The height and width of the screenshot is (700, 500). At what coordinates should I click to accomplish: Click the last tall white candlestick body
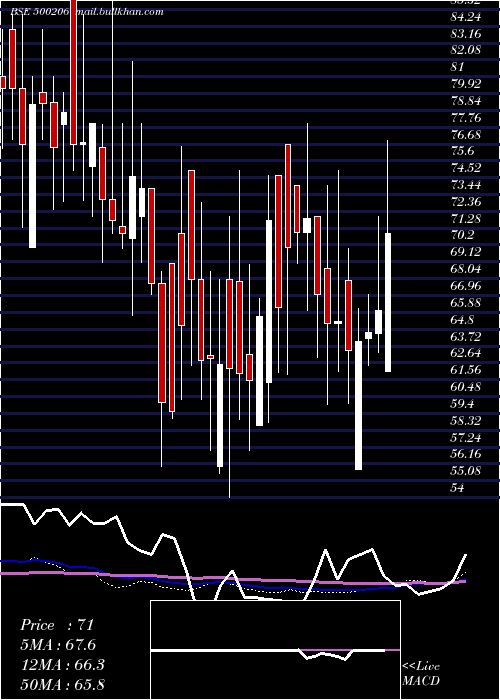(x=388, y=302)
